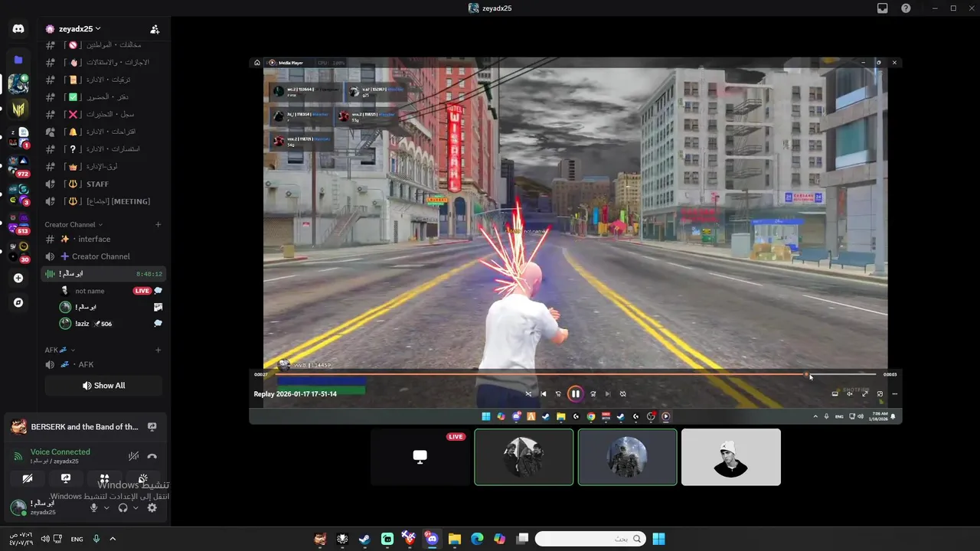Open the [MEETING] voice channel
The height and width of the screenshot is (551, 980).
pos(103,201)
